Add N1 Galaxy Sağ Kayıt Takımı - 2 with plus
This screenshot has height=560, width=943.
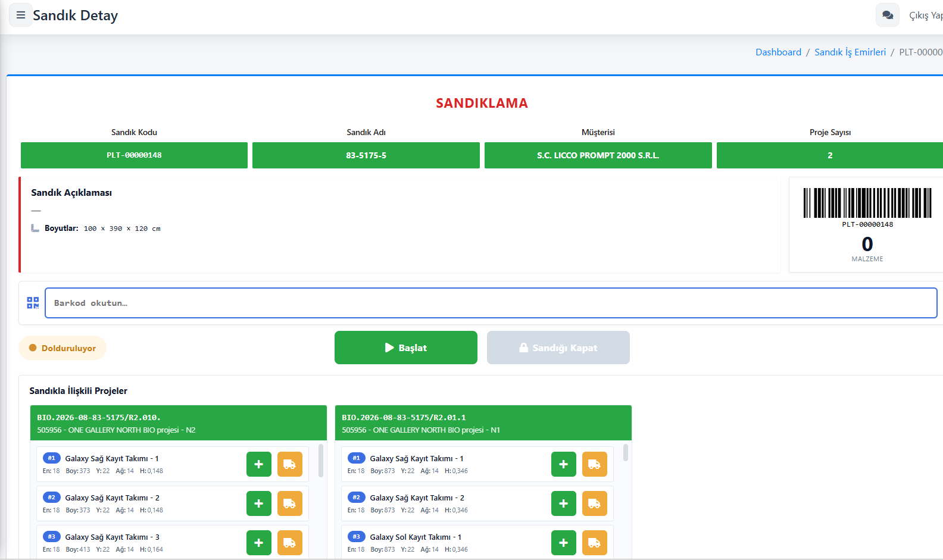click(564, 503)
